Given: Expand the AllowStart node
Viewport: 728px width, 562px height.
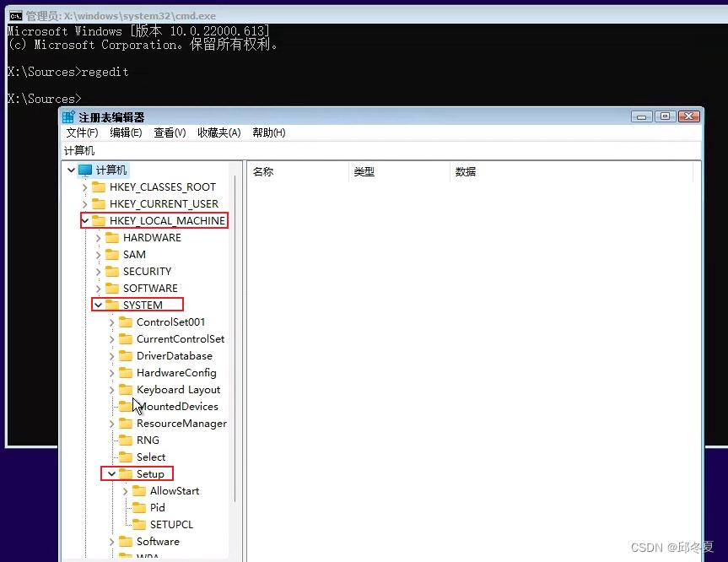Looking at the screenshot, I should coord(127,490).
